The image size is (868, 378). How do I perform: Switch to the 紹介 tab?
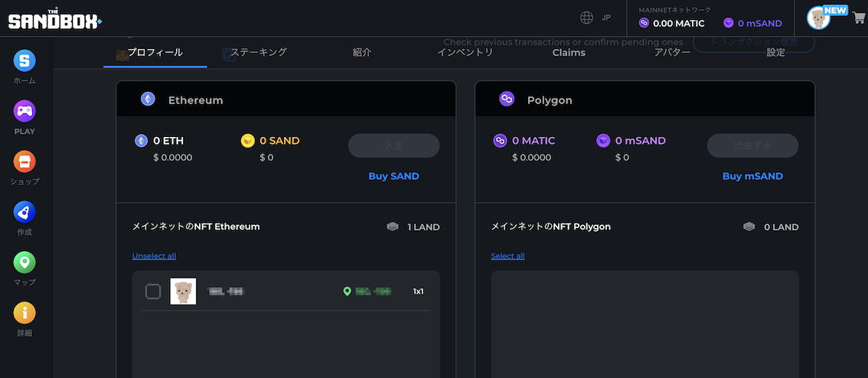362,53
